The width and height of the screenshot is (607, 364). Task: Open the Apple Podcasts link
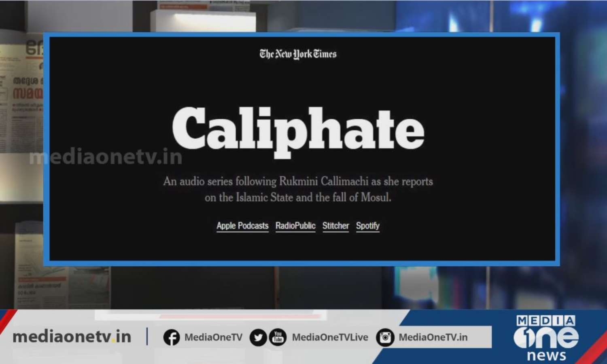[242, 226]
